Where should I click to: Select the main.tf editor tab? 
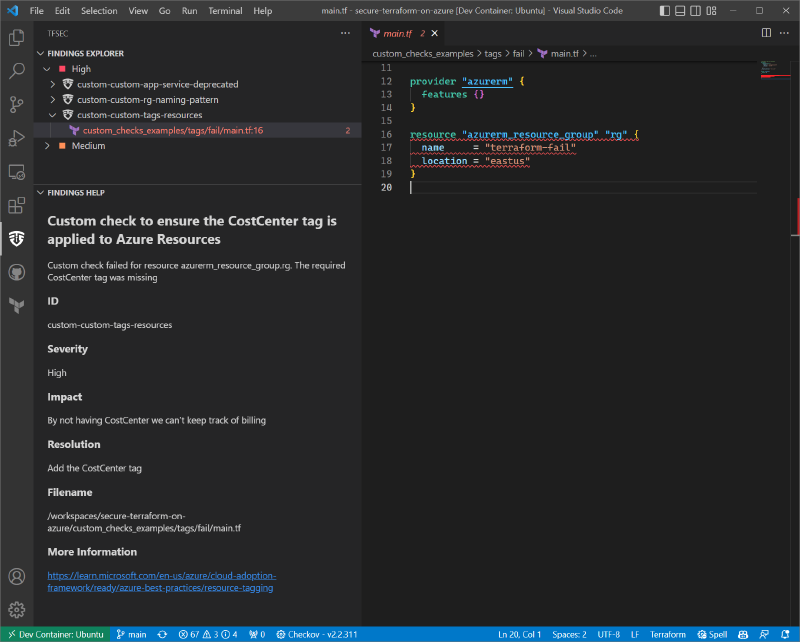397,33
